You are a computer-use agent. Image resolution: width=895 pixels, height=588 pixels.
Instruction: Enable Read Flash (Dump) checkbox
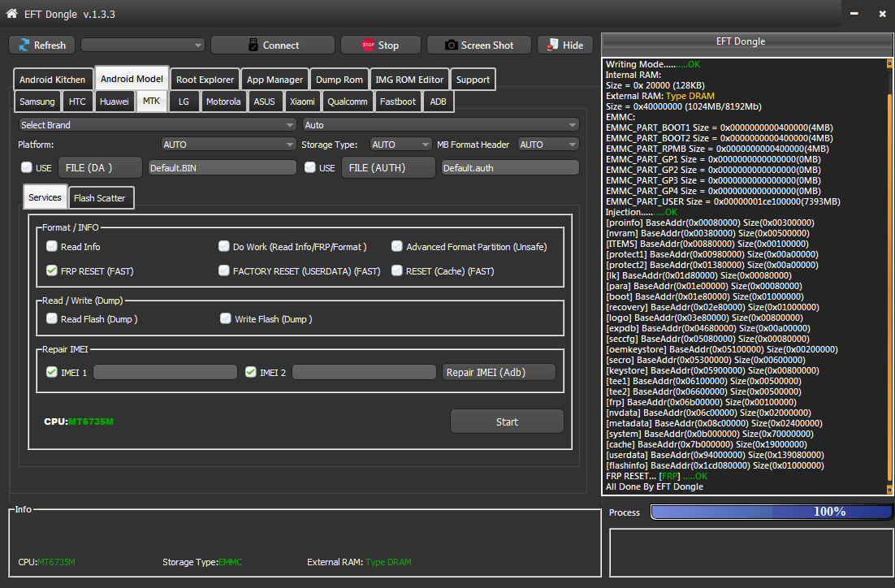[52, 318]
